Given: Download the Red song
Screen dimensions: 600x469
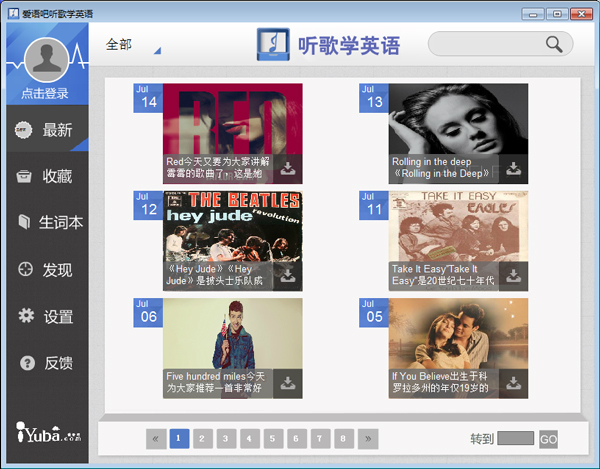Looking at the screenshot, I should (x=288, y=169).
